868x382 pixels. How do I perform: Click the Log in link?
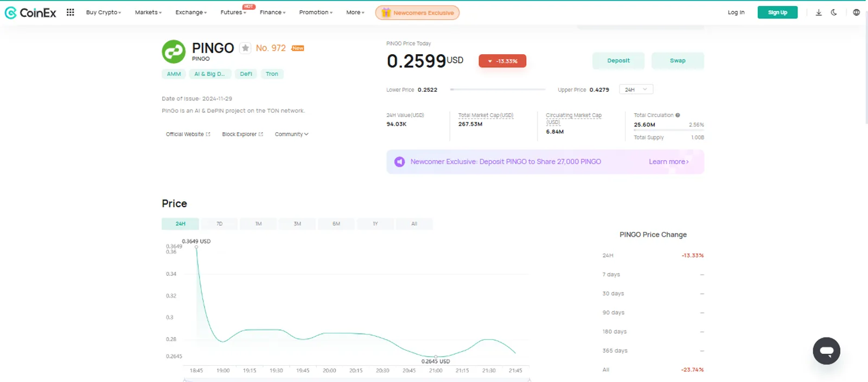point(736,12)
